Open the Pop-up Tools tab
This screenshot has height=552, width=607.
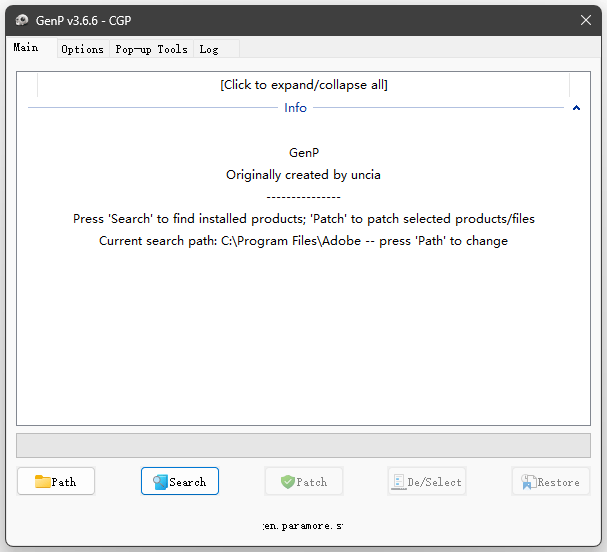point(151,49)
